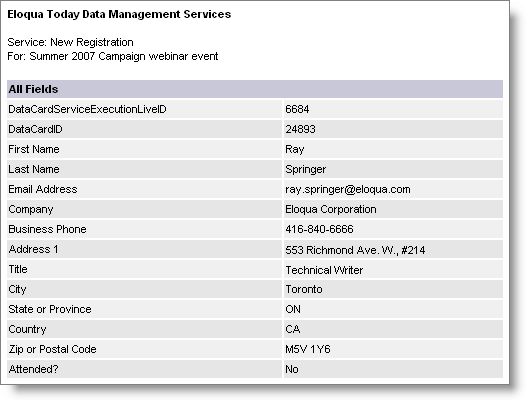Click the 'Company' label cell

144,209
